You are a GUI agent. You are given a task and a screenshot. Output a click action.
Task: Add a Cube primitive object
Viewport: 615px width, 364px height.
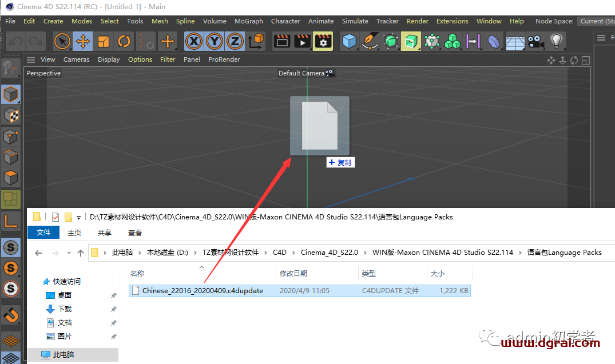[x=349, y=41]
